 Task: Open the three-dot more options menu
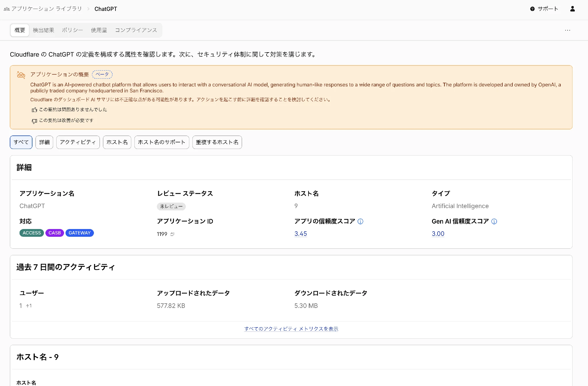[x=567, y=30]
